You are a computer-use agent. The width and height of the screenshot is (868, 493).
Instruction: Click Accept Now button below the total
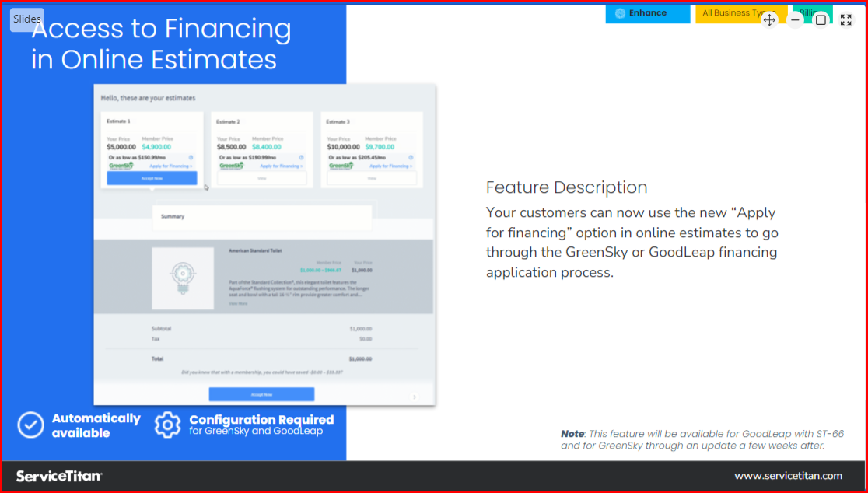coord(261,394)
